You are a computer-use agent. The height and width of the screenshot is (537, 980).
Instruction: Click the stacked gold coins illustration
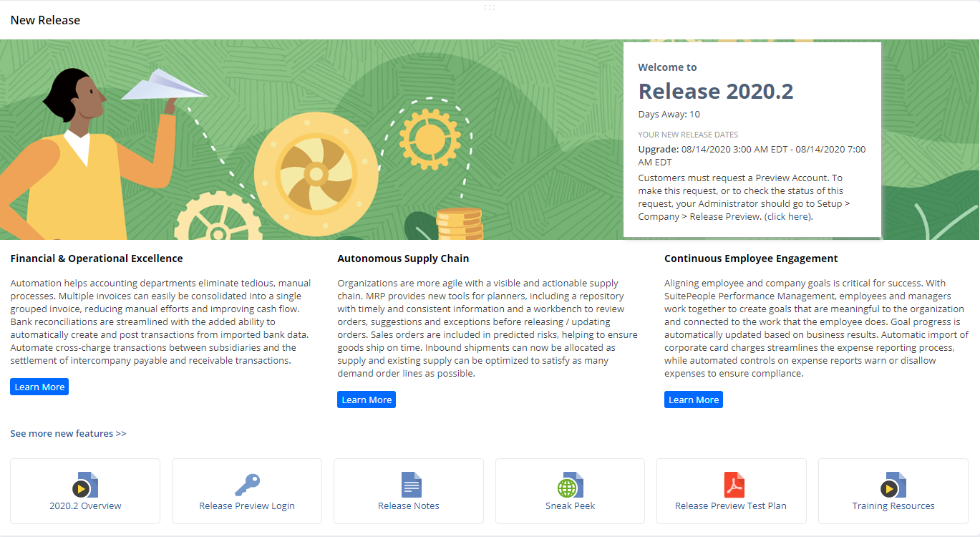point(460,223)
